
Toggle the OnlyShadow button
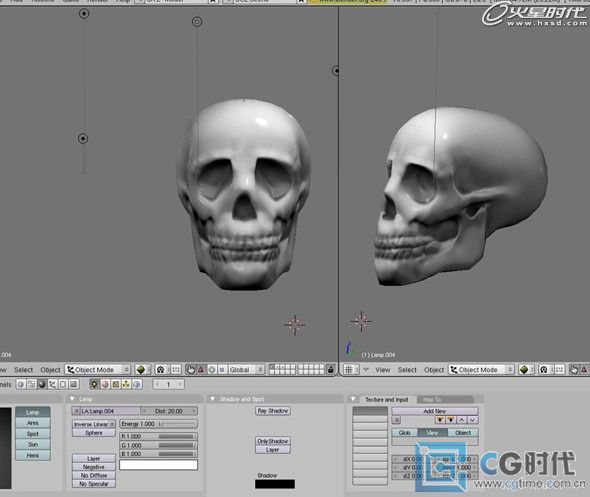pyautogui.click(x=273, y=441)
